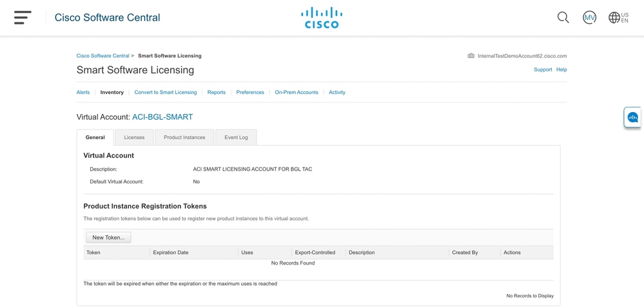The image size is (644, 307).
Task: Follow the Cisco Software Central breadcrumb link
Action: 102,56
